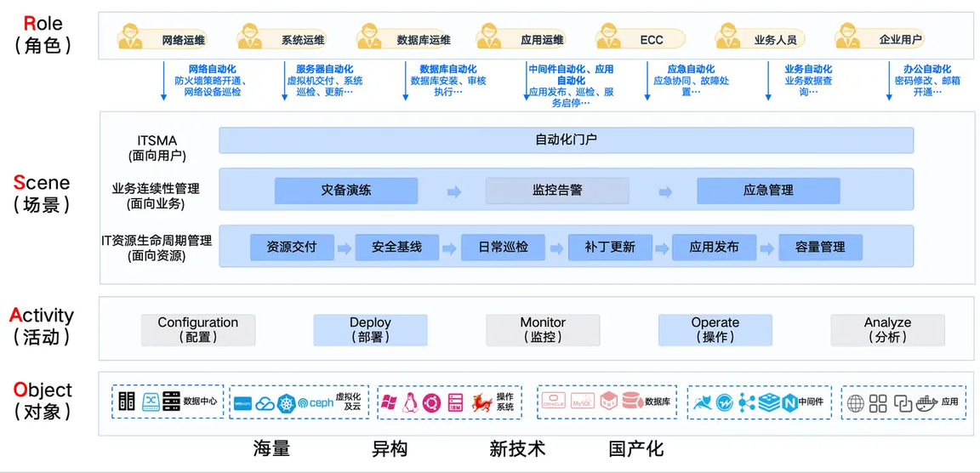Click the four-squares grid icon
980x473 pixels.
coord(878,403)
